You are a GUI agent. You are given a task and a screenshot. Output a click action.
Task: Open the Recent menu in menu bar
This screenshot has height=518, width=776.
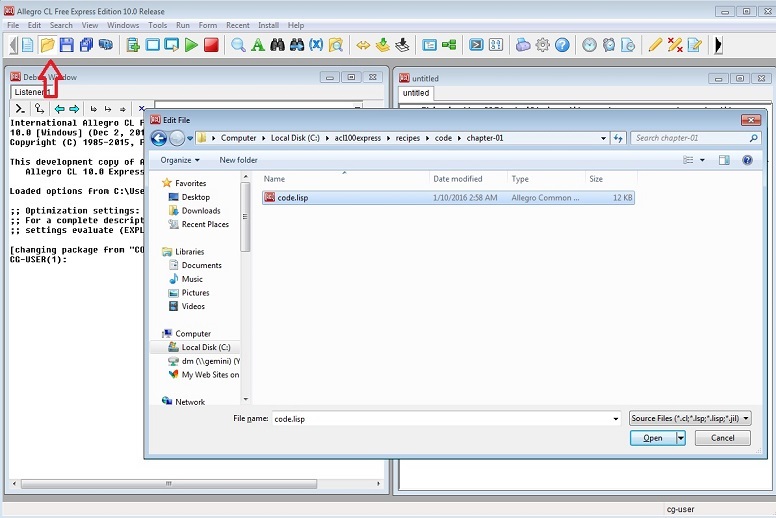[237, 25]
